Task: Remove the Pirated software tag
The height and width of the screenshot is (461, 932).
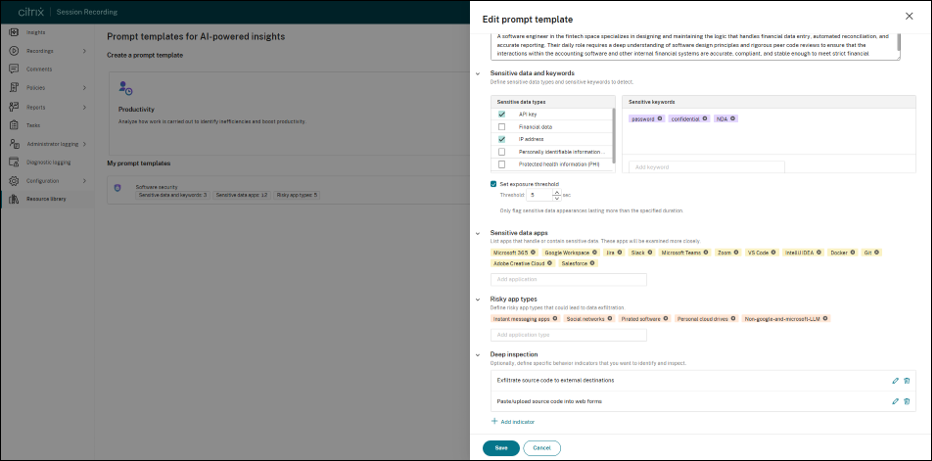Action: pyautogui.click(x=667, y=318)
